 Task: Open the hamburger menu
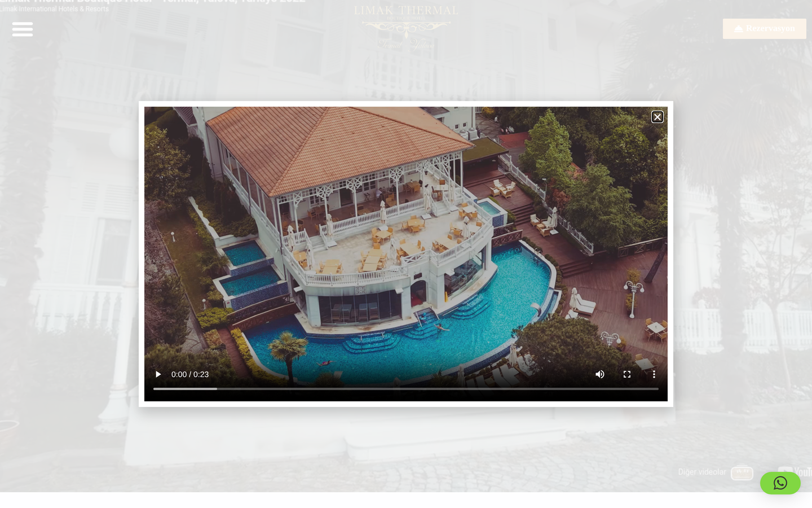pos(23,29)
